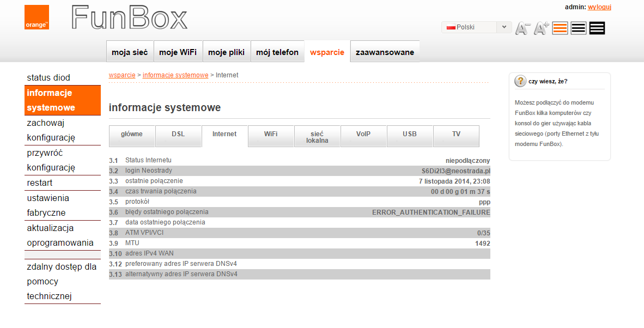The width and height of the screenshot is (644, 328).
Task: Open the VoIP info subtab
Action: tap(363, 136)
